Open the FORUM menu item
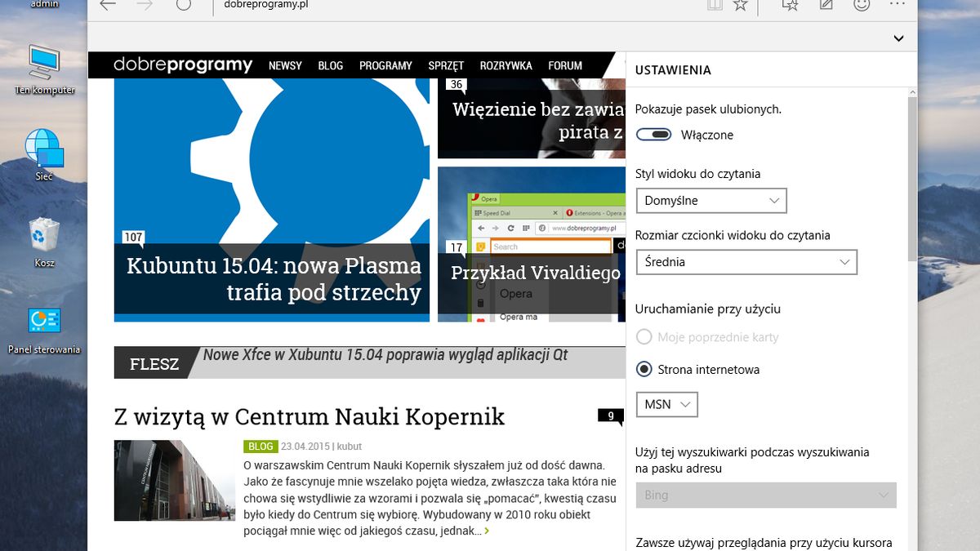The width and height of the screenshot is (980, 551). pyautogui.click(x=565, y=65)
